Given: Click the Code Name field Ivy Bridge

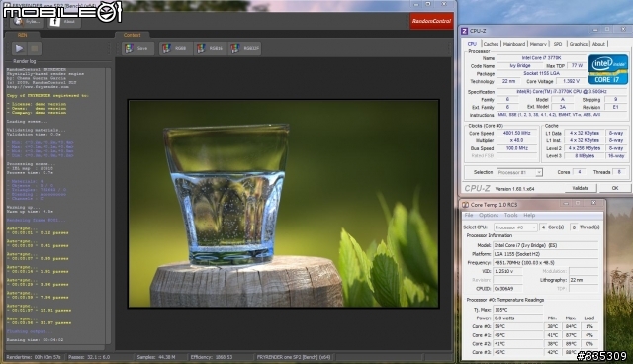Looking at the screenshot, I should pyautogui.click(x=520, y=66).
